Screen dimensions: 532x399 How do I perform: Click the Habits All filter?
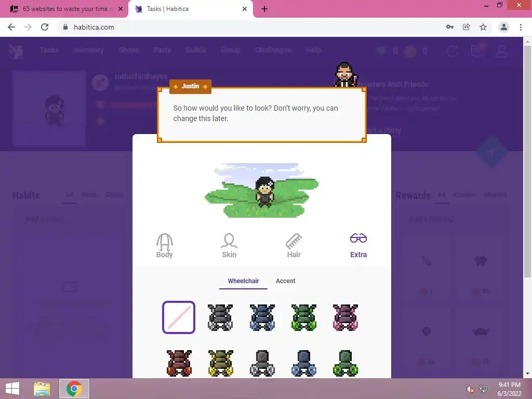[69, 195]
